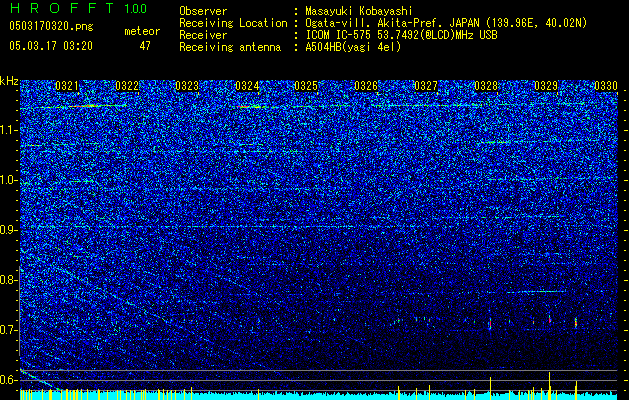
Task: Click the meteor label
Action: pos(142,31)
